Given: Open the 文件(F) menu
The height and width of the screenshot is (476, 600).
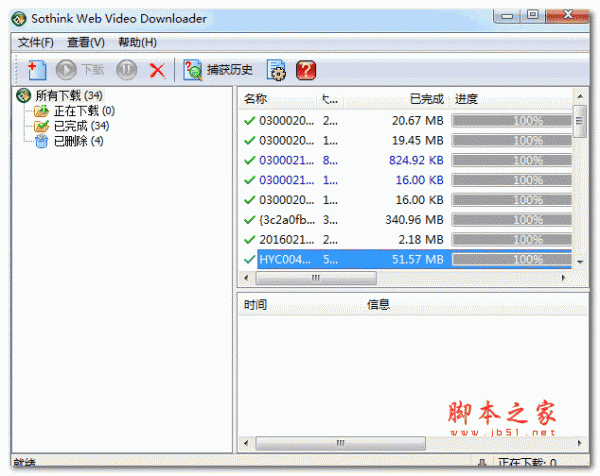Looking at the screenshot, I should [36, 42].
